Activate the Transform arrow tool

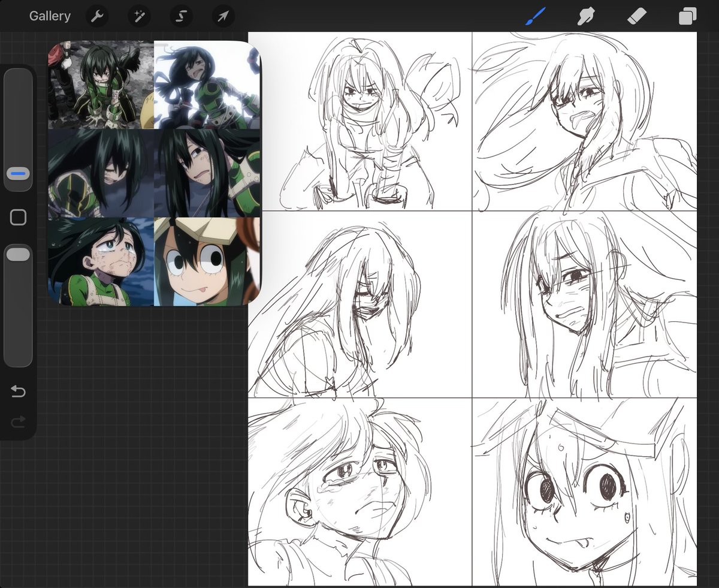(223, 16)
